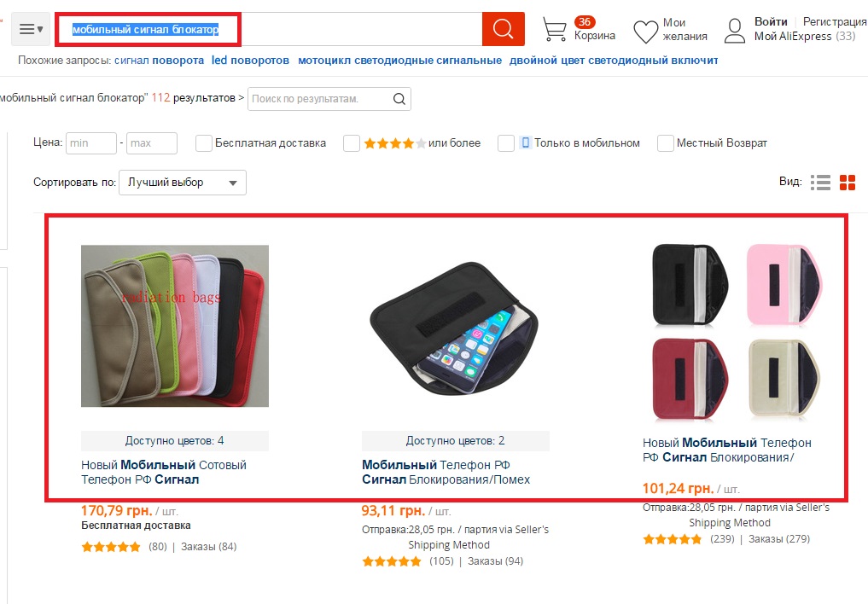Click the orange search magnifier button

503,29
